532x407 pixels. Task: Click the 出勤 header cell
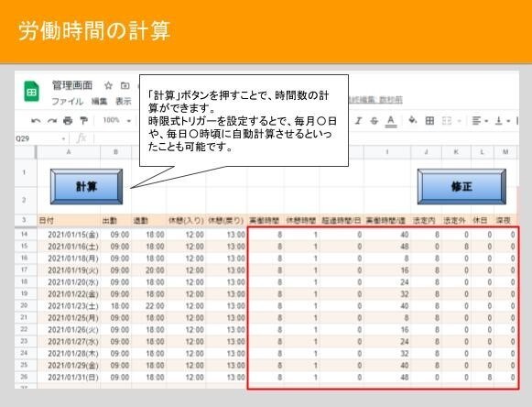[115, 221]
